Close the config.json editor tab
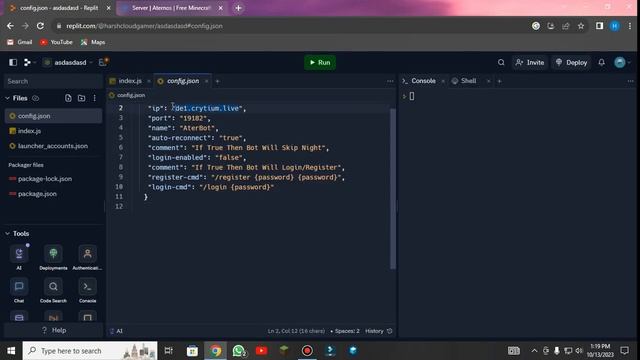Image resolution: width=640 pixels, height=360 pixels. (x=207, y=81)
